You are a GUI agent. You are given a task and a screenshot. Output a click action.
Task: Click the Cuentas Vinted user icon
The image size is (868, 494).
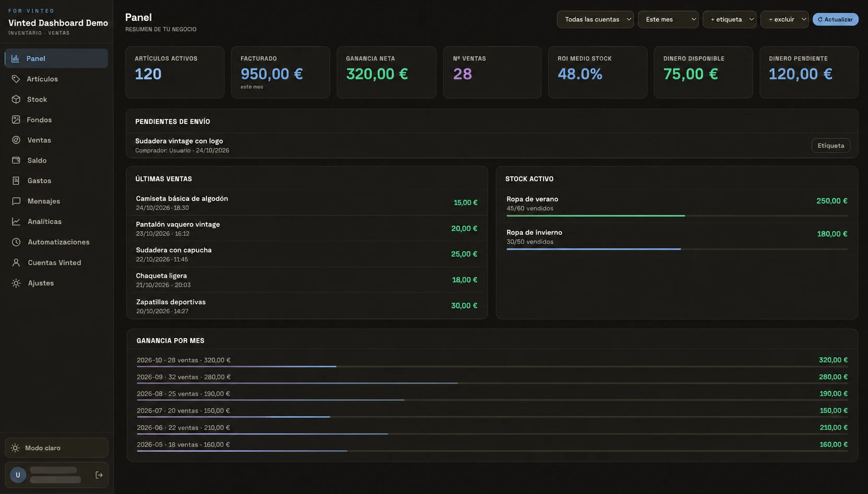(16, 263)
